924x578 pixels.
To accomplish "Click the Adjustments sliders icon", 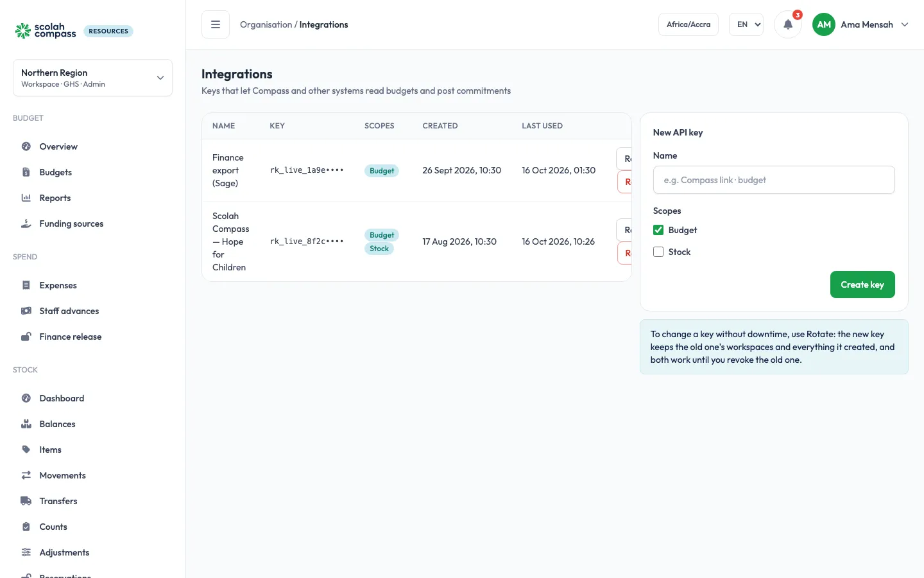I will click(x=26, y=552).
